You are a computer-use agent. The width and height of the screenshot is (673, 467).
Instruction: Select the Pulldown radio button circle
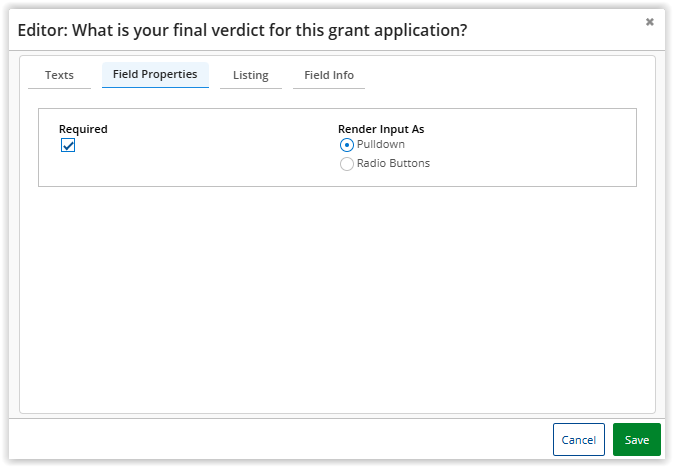pyautogui.click(x=347, y=145)
